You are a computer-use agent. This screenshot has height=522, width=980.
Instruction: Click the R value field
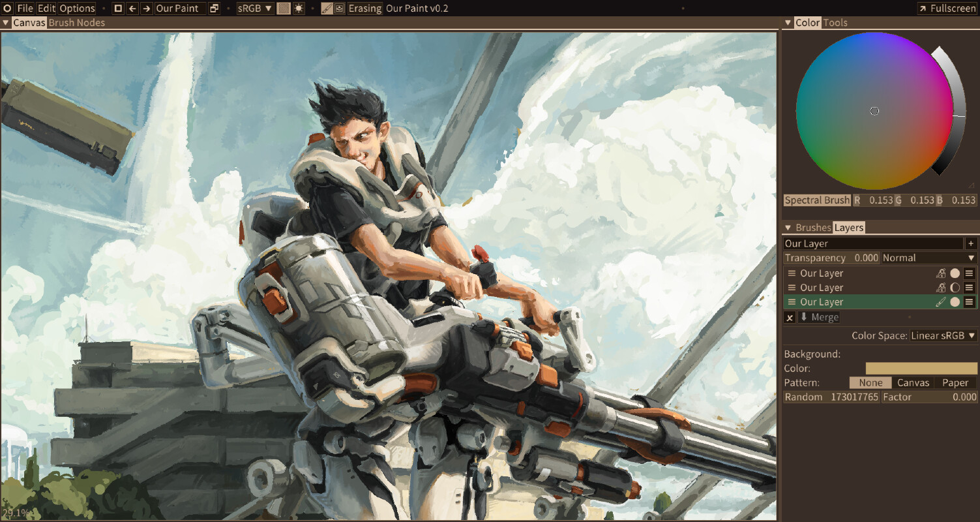873,200
